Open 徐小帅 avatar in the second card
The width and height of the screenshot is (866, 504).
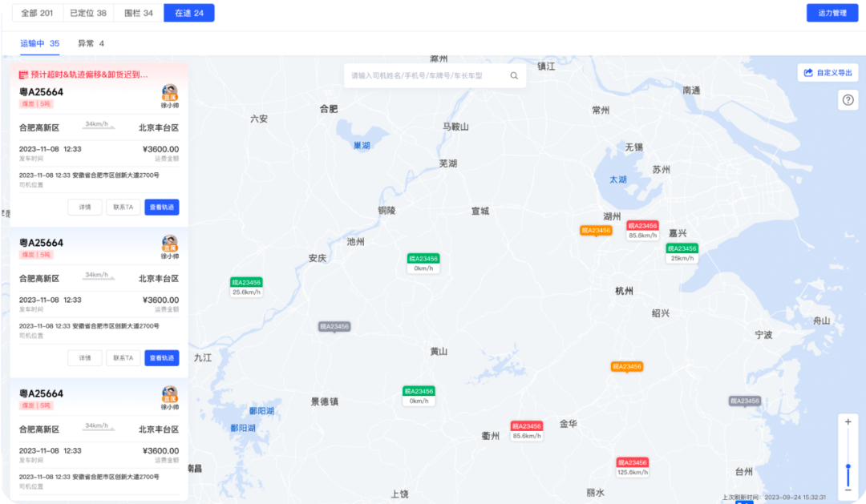pyautogui.click(x=169, y=243)
